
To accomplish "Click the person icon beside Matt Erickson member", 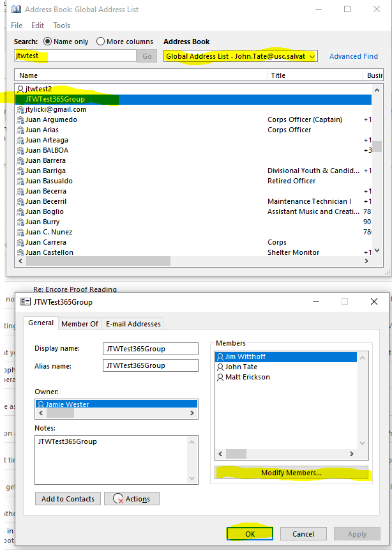I will (220, 377).
